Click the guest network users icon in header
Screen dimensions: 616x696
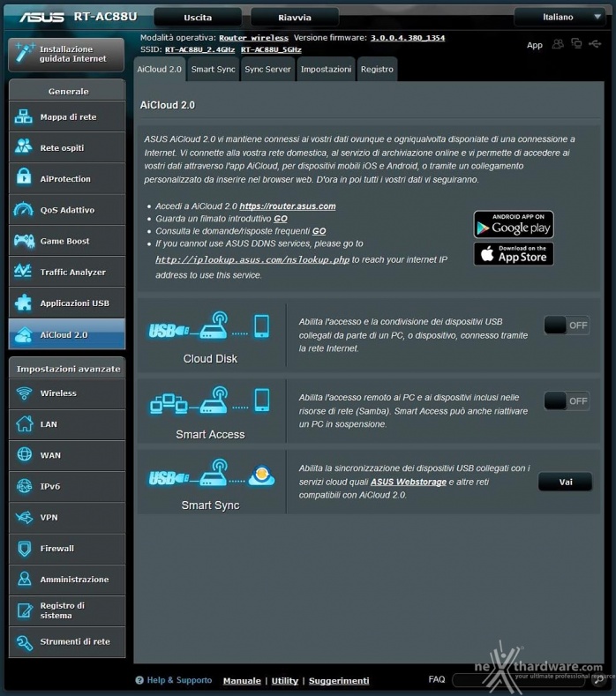pyautogui.click(x=558, y=44)
